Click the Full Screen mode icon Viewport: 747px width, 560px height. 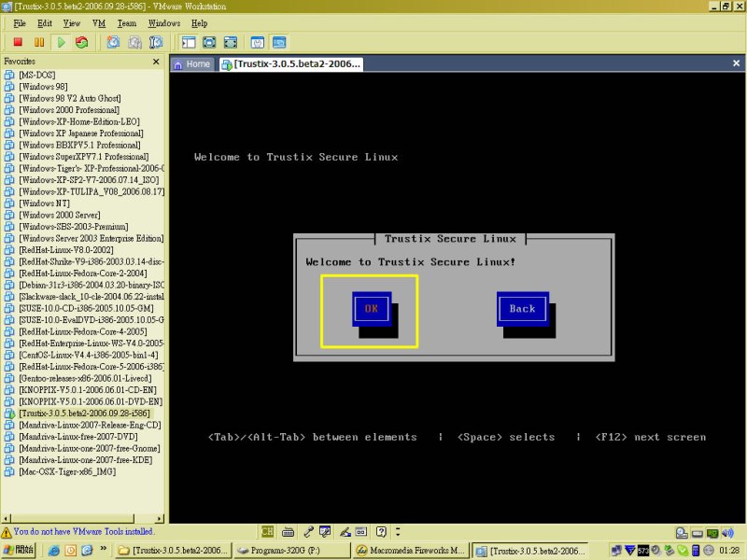click(x=231, y=42)
